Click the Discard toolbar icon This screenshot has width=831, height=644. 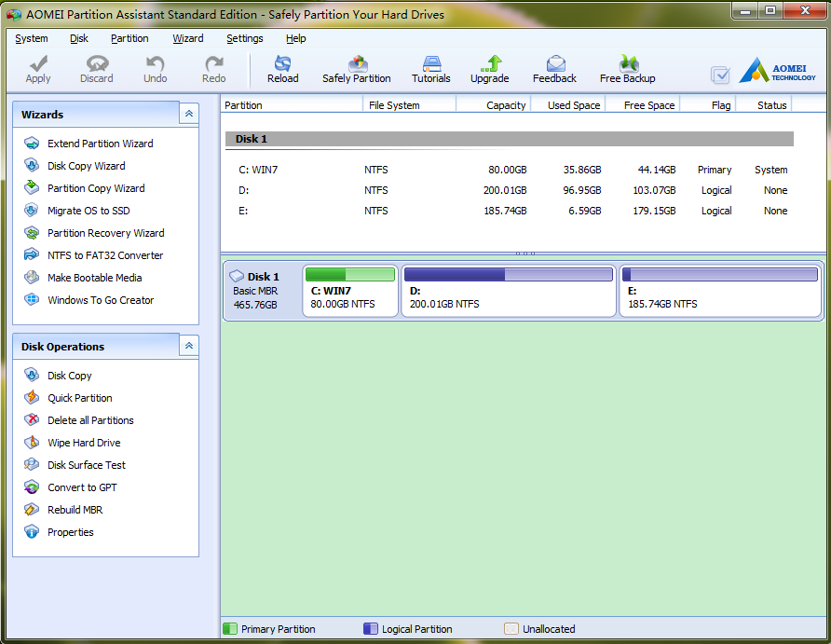pos(97,63)
